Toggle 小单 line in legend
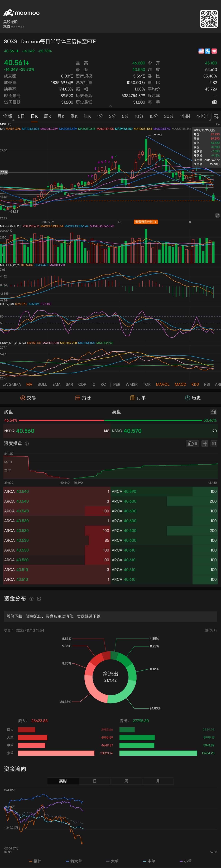 tap(186, 861)
